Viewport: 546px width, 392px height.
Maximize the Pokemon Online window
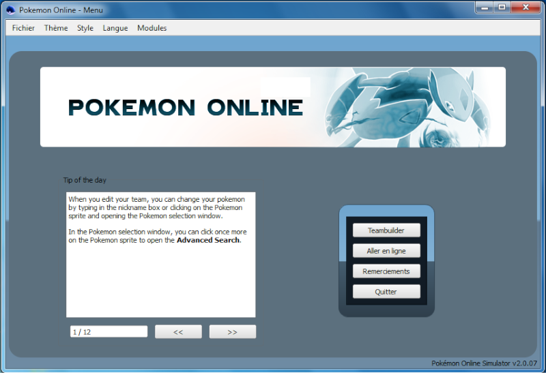(x=502, y=7)
